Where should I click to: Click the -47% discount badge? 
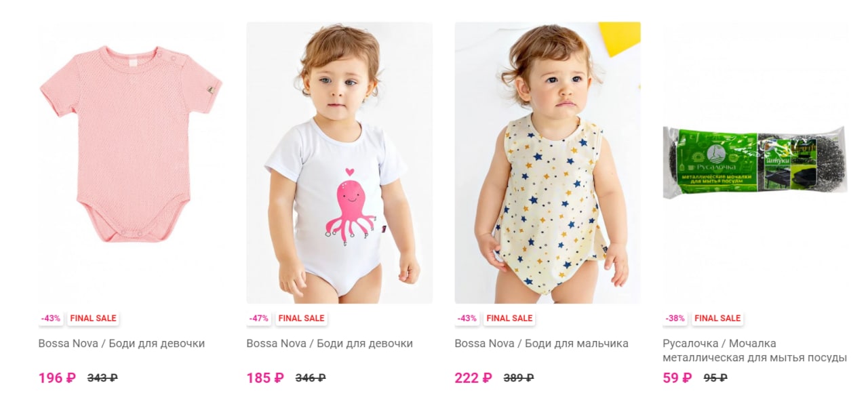259,318
